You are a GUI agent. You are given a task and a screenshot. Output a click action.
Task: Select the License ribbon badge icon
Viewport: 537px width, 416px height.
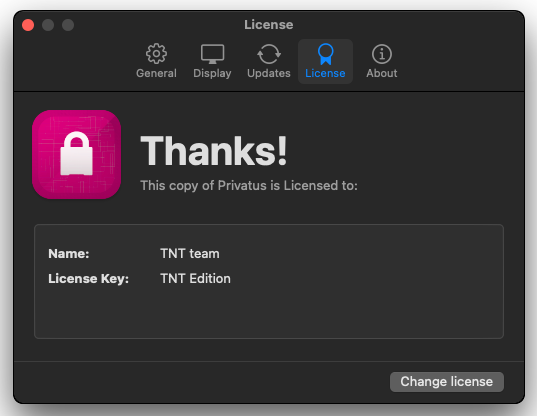click(x=325, y=54)
